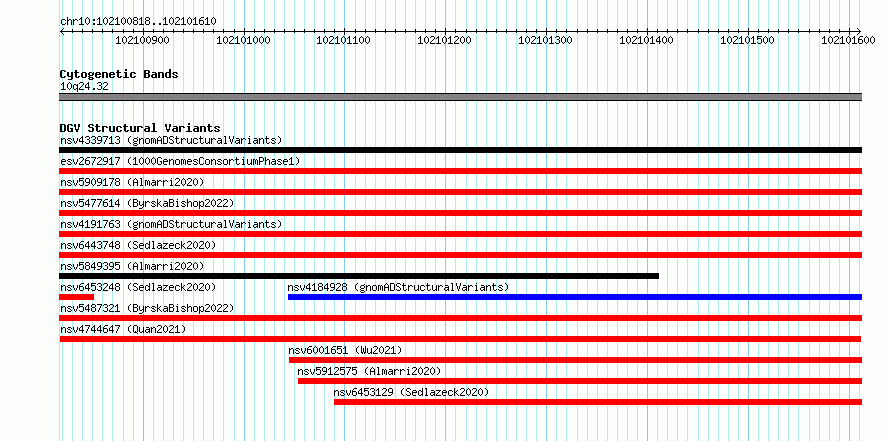Select the 10q24.32 band label
The height and width of the screenshot is (441, 890).
(84, 86)
